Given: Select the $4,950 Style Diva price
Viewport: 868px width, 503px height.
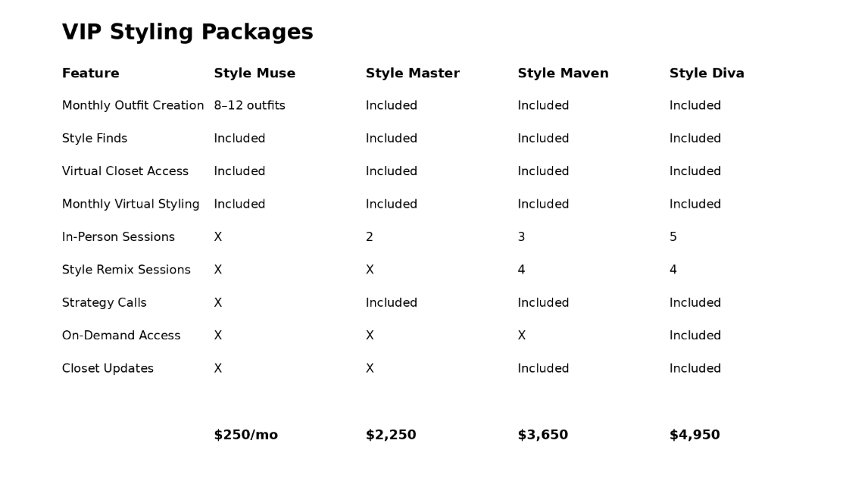Looking at the screenshot, I should [695, 435].
